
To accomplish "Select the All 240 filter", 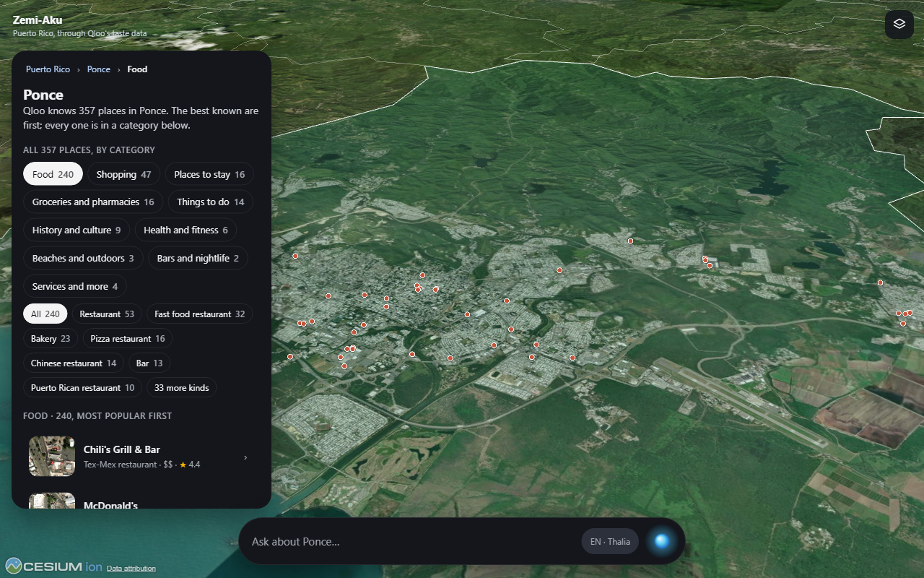I will pyautogui.click(x=45, y=314).
